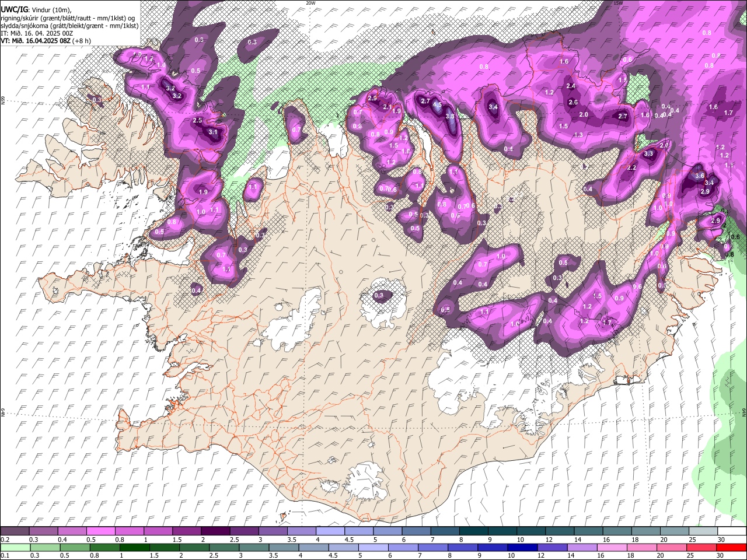The width and height of the screenshot is (747, 560).
Task: Click the 3.8 snowfall value on the map
Action: [x=450, y=116]
